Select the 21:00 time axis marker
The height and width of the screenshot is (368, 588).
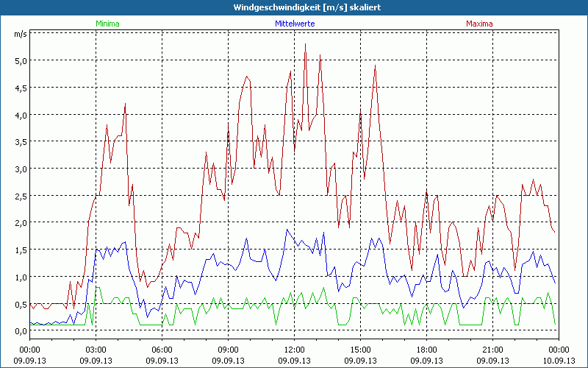tap(492, 350)
